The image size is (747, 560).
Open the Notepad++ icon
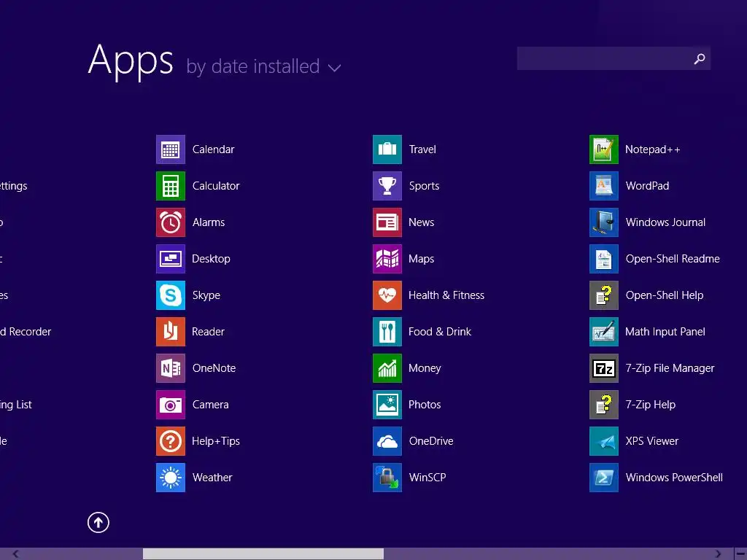click(x=604, y=149)
